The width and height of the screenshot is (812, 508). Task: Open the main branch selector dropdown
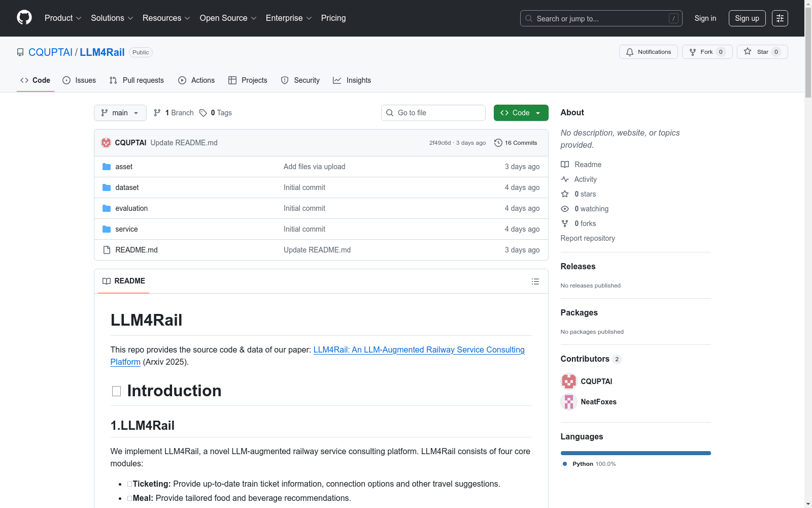pos(120,113)
